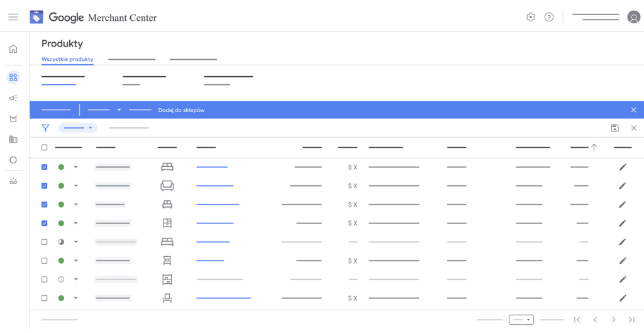The image size is (644, 333).
Task: Uncheck the first product row checkbox
Action: 44,167
